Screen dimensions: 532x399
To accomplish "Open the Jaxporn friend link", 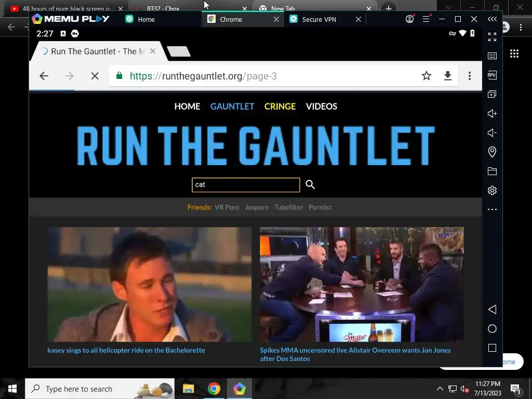I will (x=257, y=207).
